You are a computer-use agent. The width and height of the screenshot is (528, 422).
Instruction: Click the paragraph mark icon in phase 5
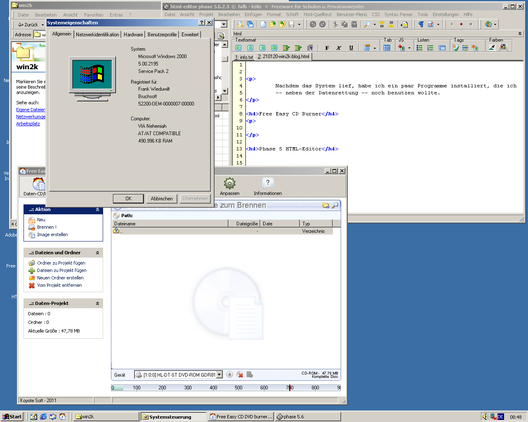[x=421, y=24]
